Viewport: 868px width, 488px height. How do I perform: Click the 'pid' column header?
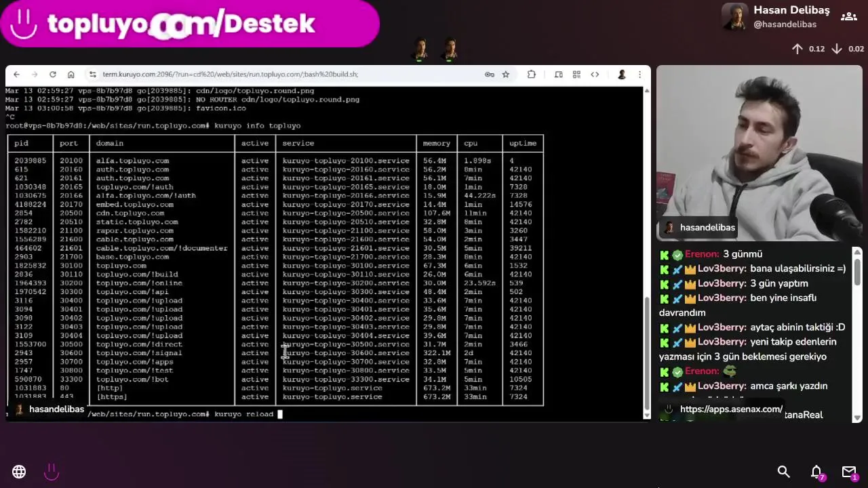click(x=21, y=143)
